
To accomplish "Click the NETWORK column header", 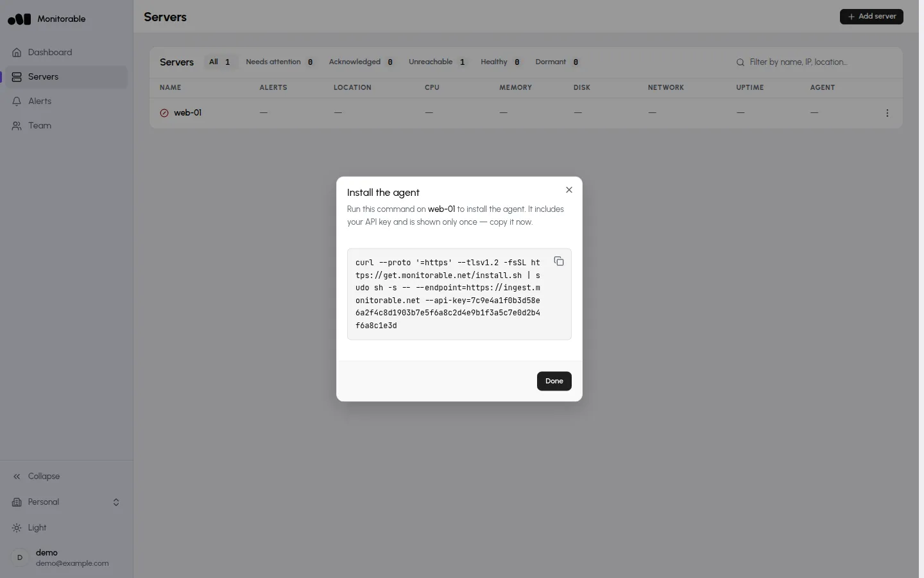I will (x=666, y=87).
